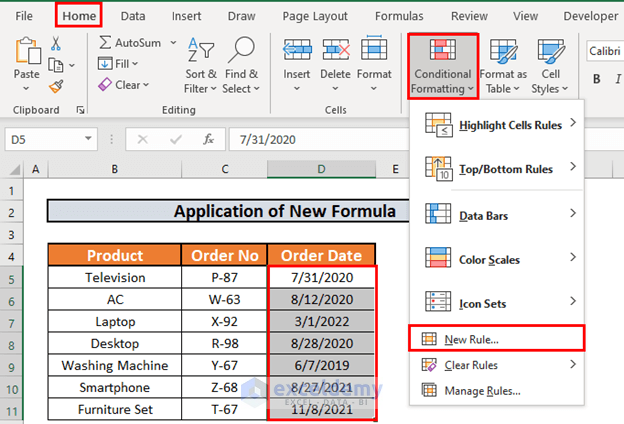Click the Insert cells icon
This screenshot has width=624, height=424.
pos(297,50)
